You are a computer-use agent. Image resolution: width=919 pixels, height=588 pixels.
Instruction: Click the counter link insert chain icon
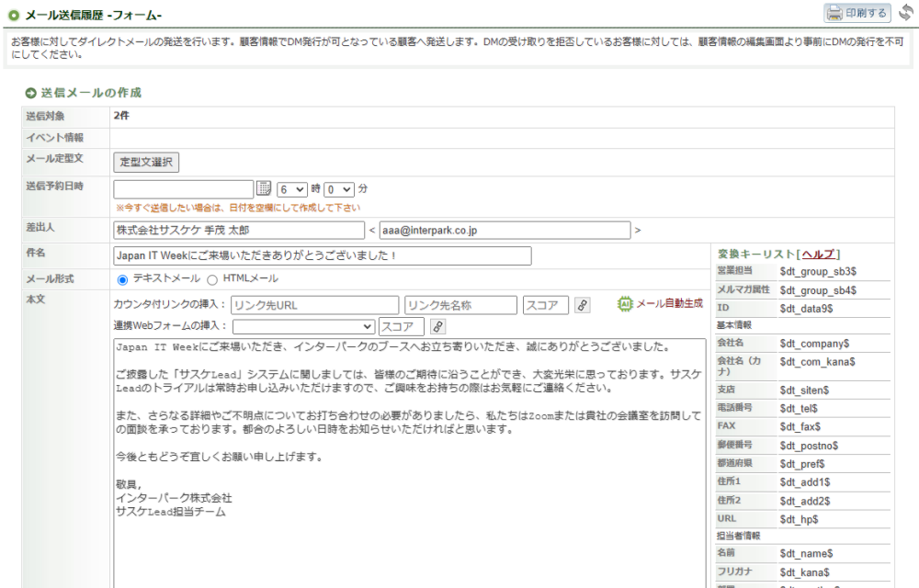point(582,305)
